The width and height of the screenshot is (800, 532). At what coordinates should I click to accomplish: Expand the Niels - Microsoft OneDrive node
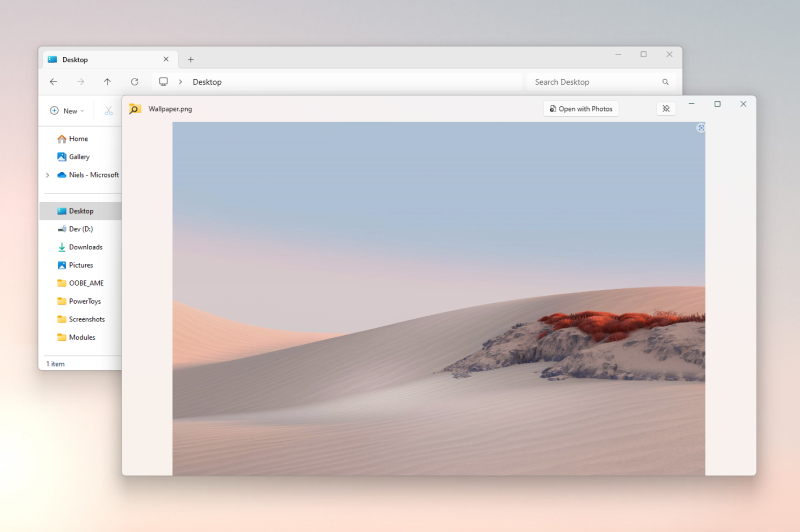[47, 175]
